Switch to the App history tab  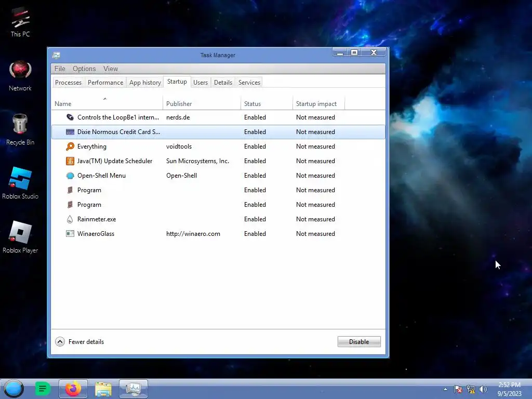pyautogui.click(x=145, y=83)
